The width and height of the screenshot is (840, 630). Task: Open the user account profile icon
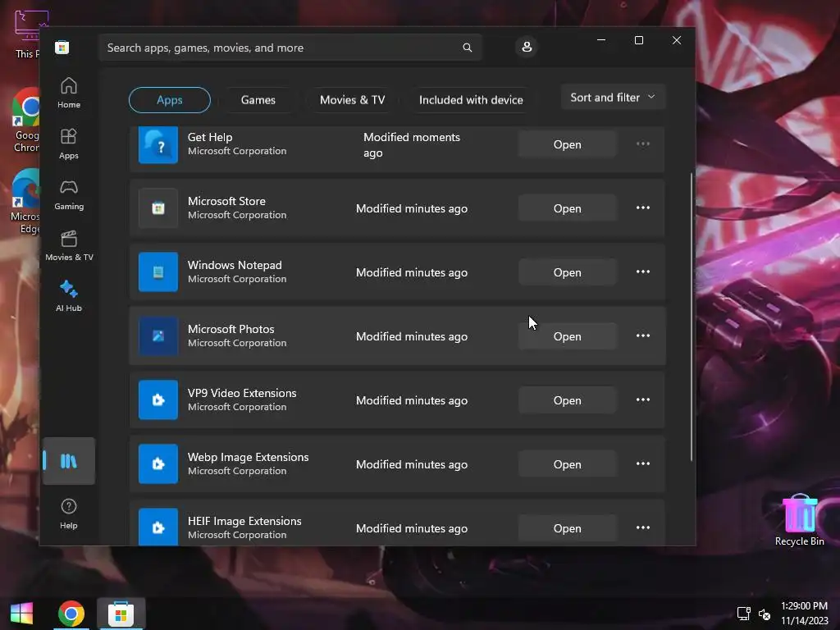(527, 47)
